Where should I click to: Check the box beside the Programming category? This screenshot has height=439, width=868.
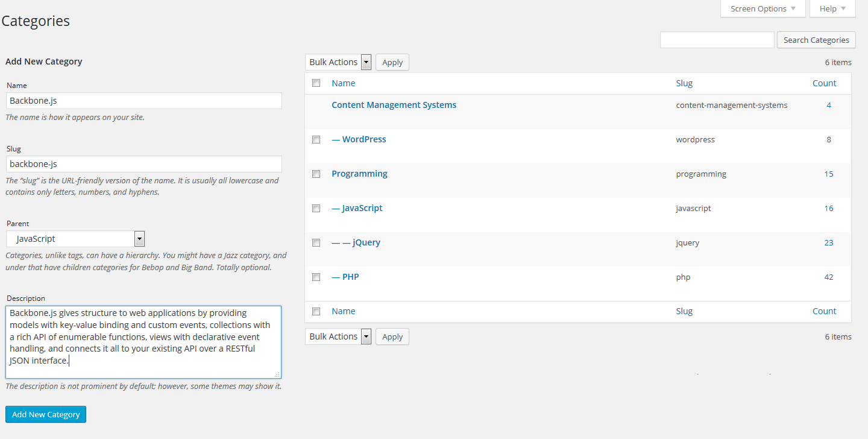[316, 174]
